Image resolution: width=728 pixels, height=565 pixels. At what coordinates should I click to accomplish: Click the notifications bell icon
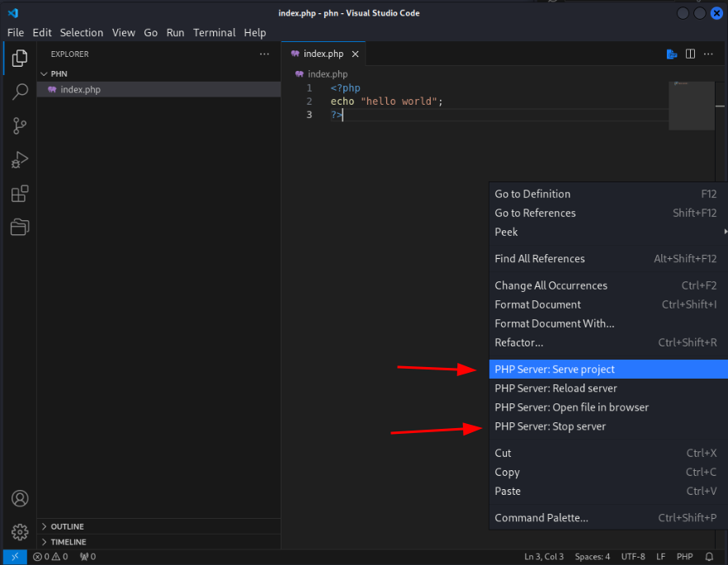pos(708,556)
